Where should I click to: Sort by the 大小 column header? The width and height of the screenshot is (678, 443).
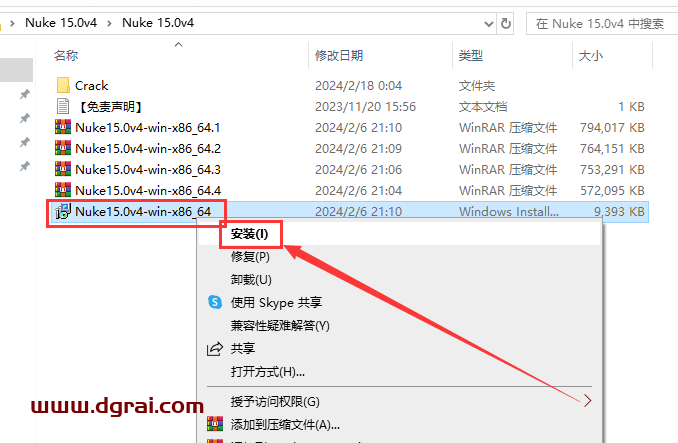click(x=591, y=56)
